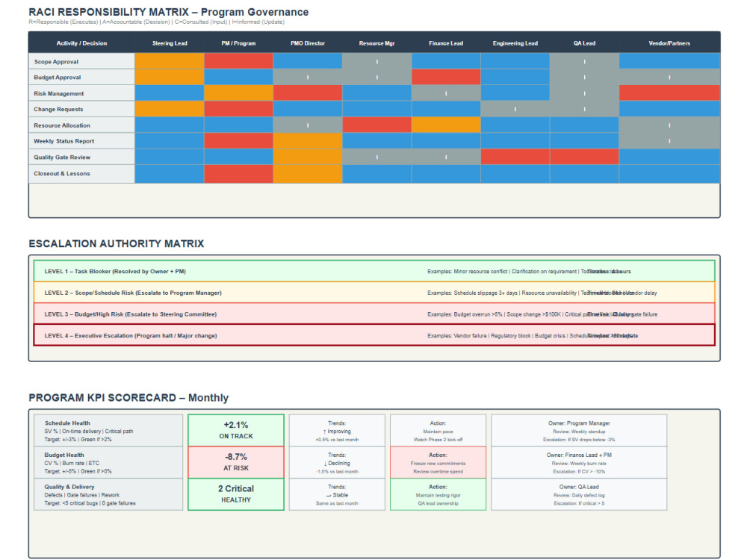Select the Quality & Delivery KPI card

coord(108,494)
